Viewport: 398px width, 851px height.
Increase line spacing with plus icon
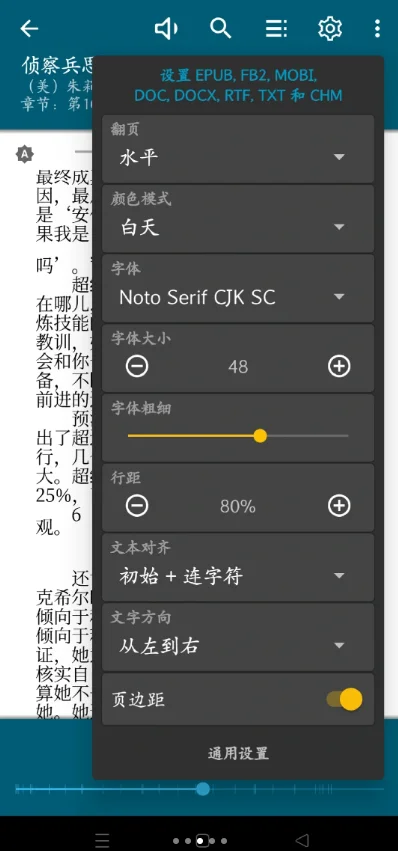pos(339,506)
